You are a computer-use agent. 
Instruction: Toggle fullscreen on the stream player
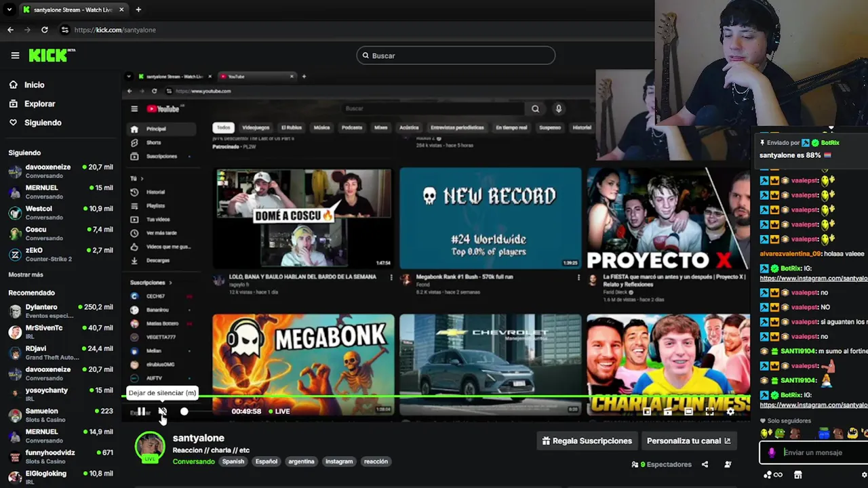point(709,411)
